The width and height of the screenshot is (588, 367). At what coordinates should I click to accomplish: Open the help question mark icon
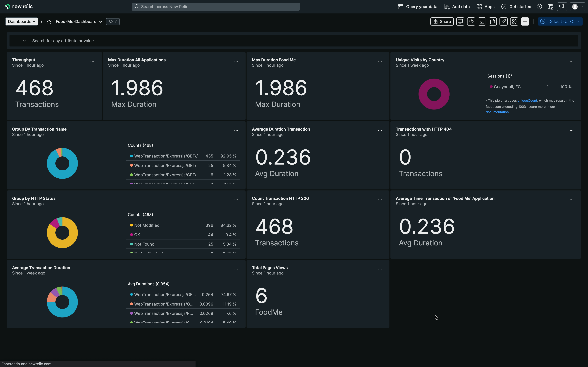[539, 7]
